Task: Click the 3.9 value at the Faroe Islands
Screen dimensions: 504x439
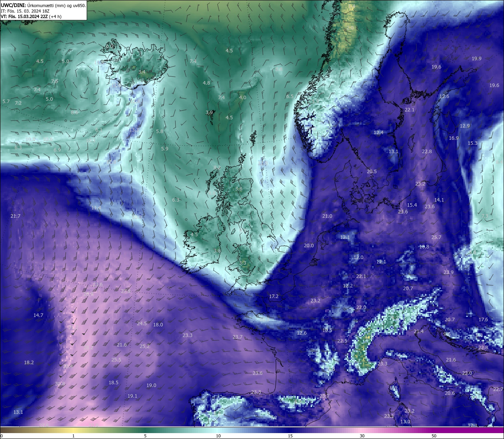Action: coord(209,113)
